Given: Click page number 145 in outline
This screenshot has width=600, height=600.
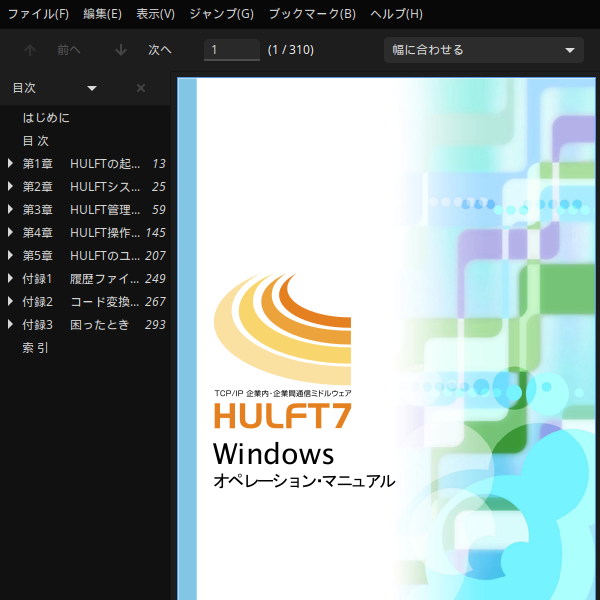Looking at the screenshot, I should [155, 233].
